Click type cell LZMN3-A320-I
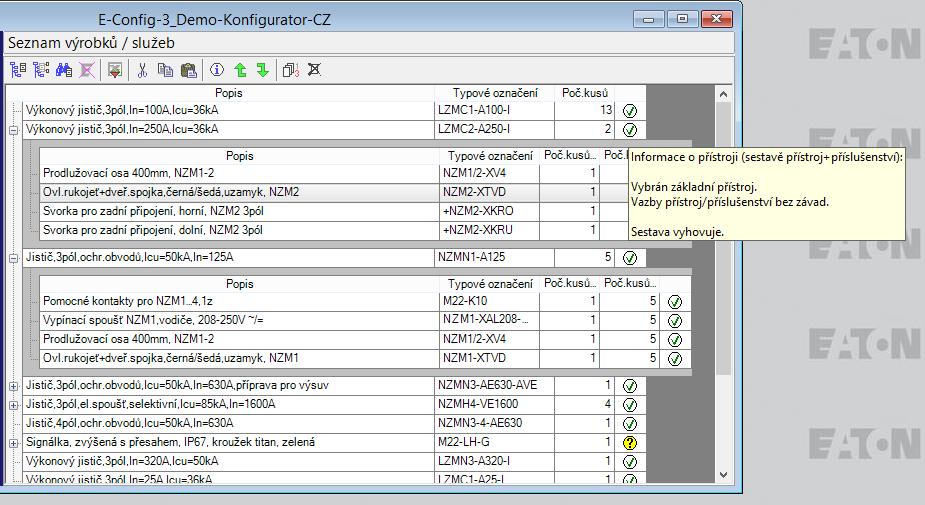Image resolution: width=925 pixels, height=505 pixels. pyautogui.click(x=494, y=461)
